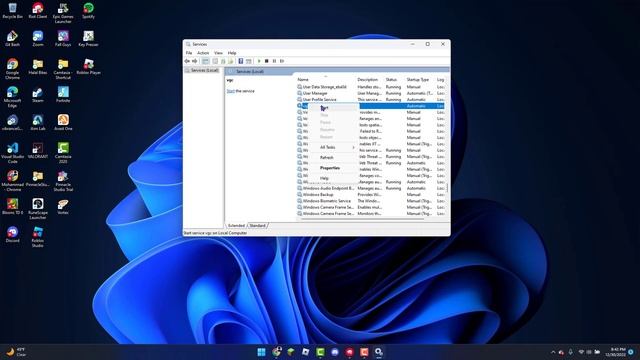Open the Steam desktop icon

[x=38, y=95]
